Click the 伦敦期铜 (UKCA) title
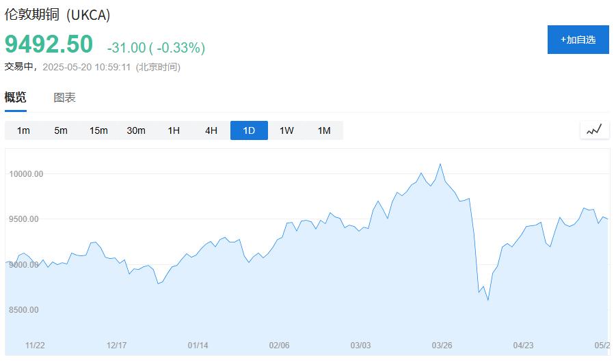 click(57, 15)
